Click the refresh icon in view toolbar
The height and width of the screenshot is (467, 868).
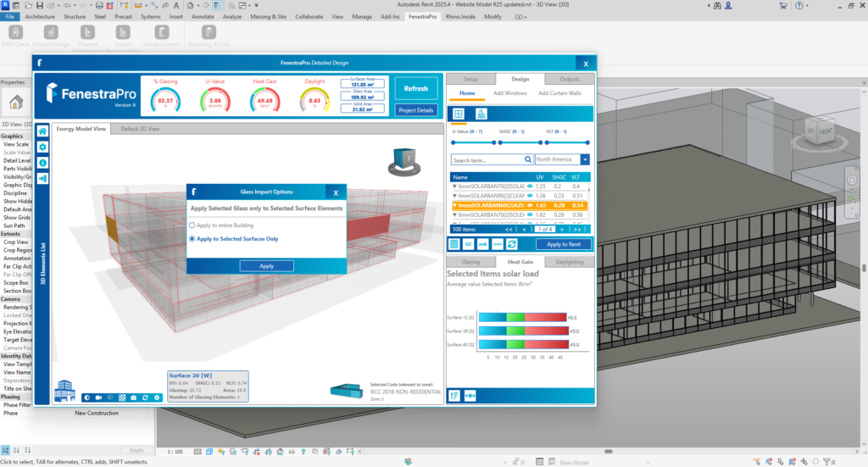145,398
